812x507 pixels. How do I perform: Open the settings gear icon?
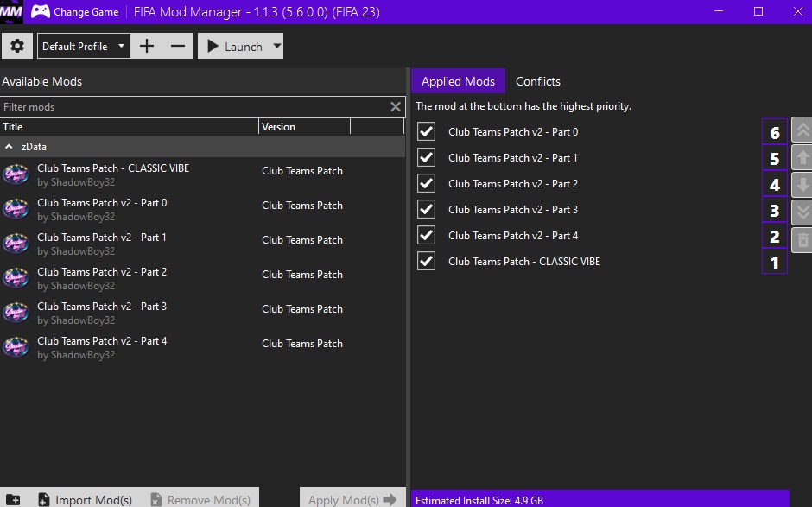(x=17, y=46)
